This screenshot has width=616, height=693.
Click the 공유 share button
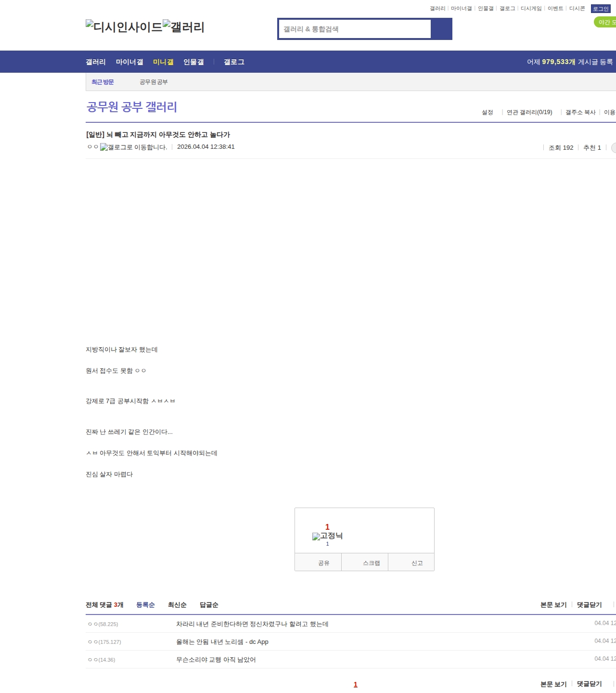318,562
